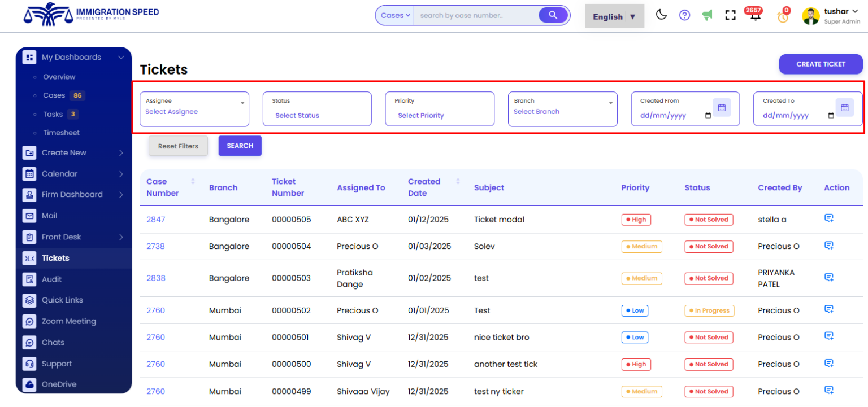Open case number 2847
This screenshot has height=407, width=868.
point(155,220)
